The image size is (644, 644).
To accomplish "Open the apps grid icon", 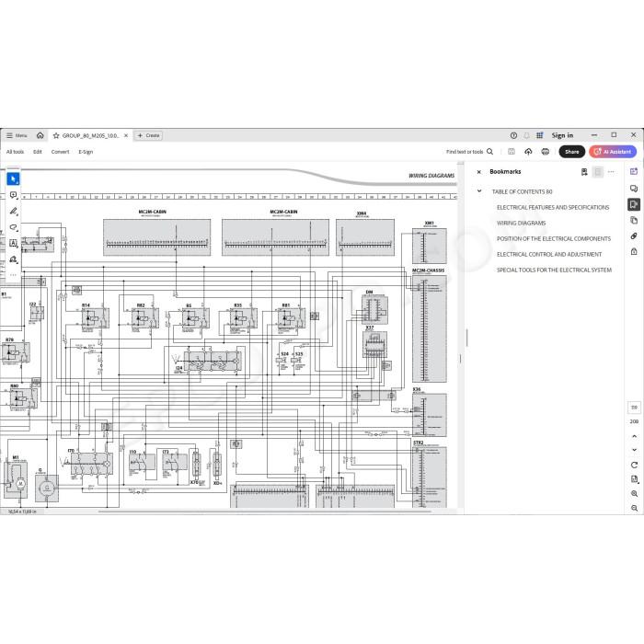I will 540,135.
